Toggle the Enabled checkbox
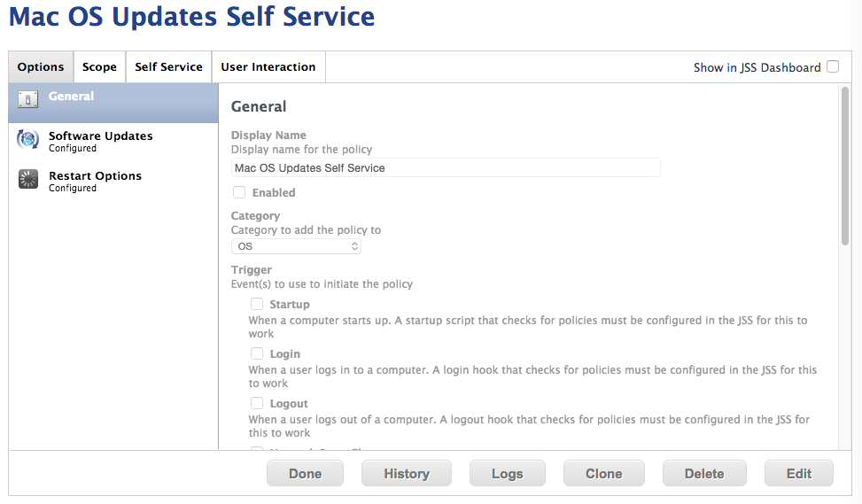The height and width of the screenshot is (504, 862). pyautogui.click(x=239, y=192)
